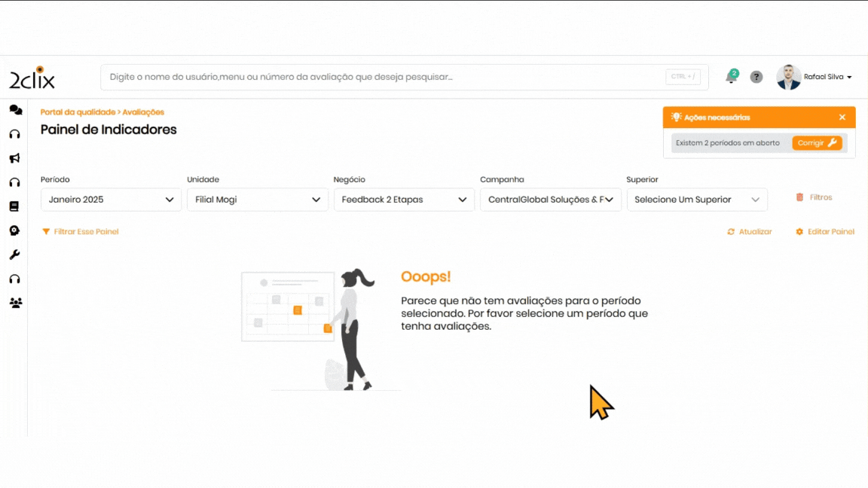This screenshot has height=488, width=868.
Task: Expand Negócio dropdown showing Feedback 2 Etapas
Action: point(404,200)
